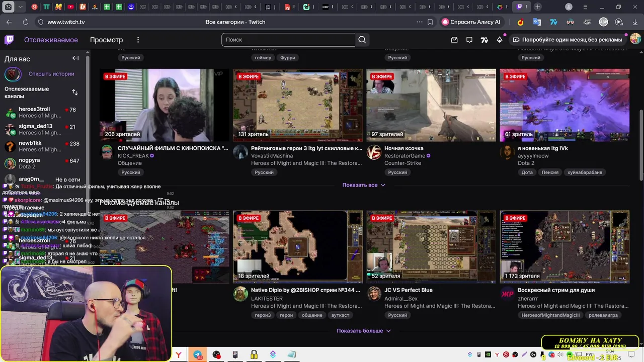Open Twitch notifications inbox icon
The width and height of the screenshot is (644, 362).
coord(454,40)
